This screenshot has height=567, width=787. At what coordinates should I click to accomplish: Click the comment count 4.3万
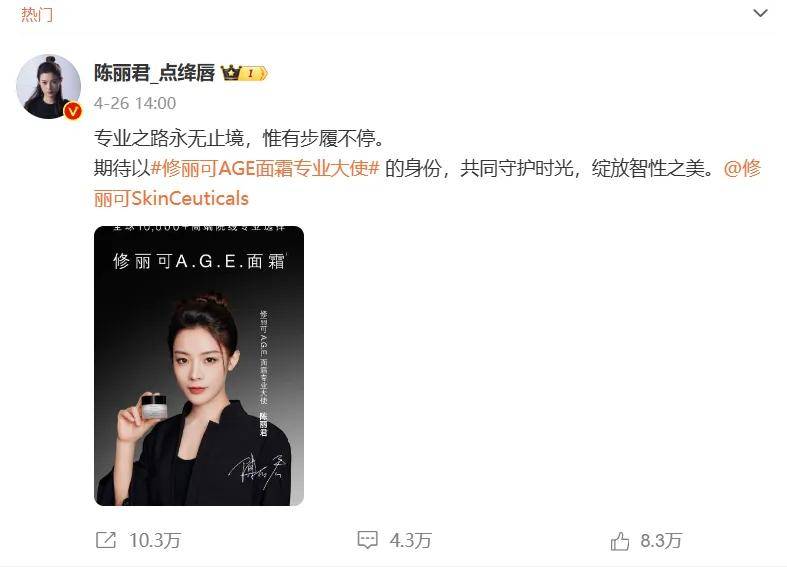[x=411, y=541]
